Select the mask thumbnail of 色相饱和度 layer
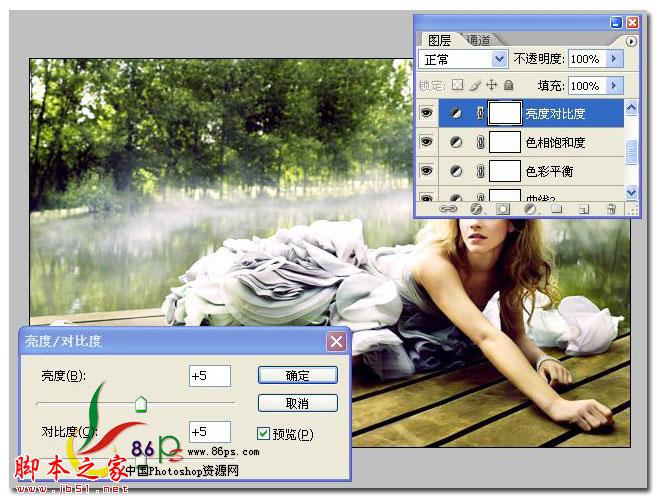The height and width of the screenshot is (500, 660). point(505,142)
